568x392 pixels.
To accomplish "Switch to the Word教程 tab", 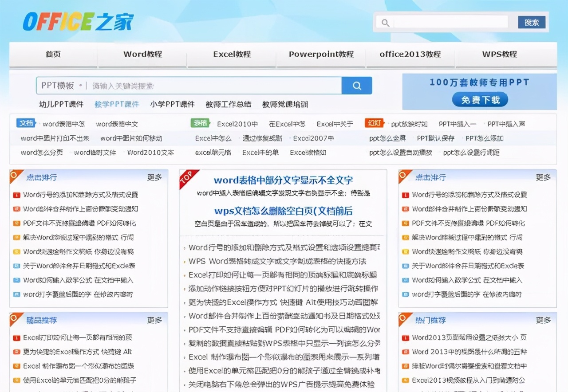I will pyautogui.click(x=142, y=55).
